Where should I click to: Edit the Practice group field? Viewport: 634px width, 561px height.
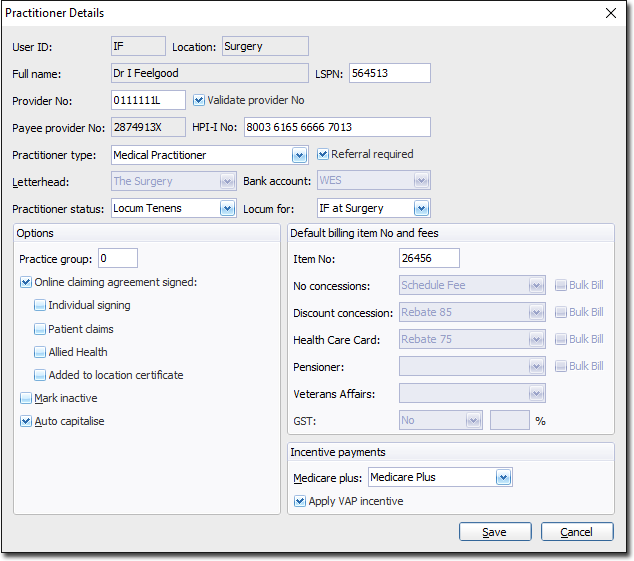[118, 258]
